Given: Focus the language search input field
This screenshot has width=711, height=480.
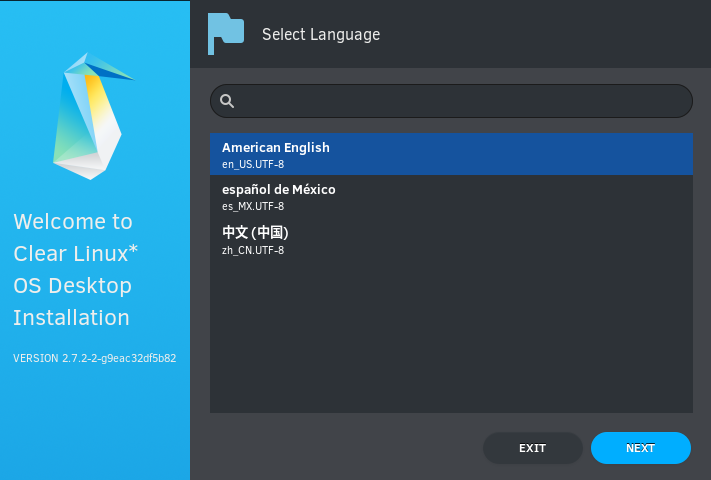Looking at the screenshot, I should (451, 101).
